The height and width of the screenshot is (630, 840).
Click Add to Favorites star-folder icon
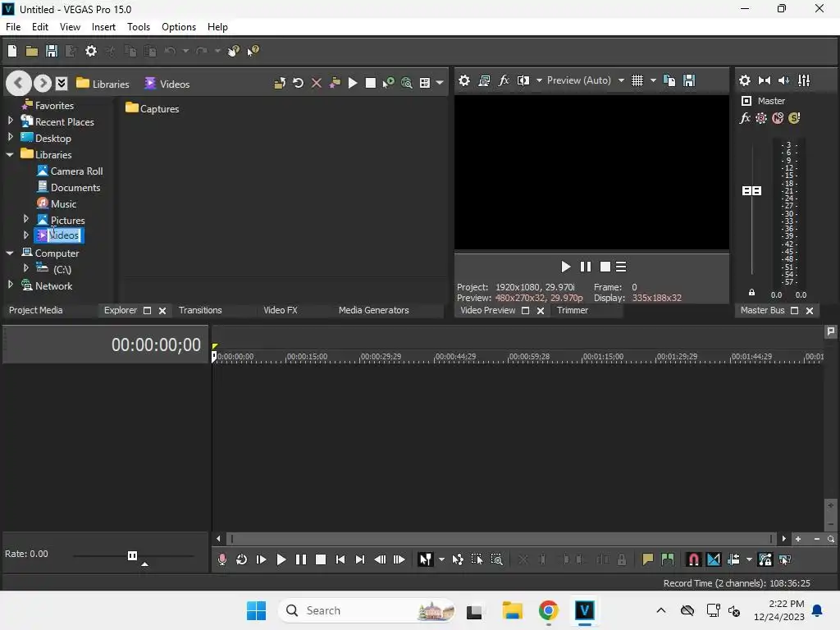(x=335, y=83)
